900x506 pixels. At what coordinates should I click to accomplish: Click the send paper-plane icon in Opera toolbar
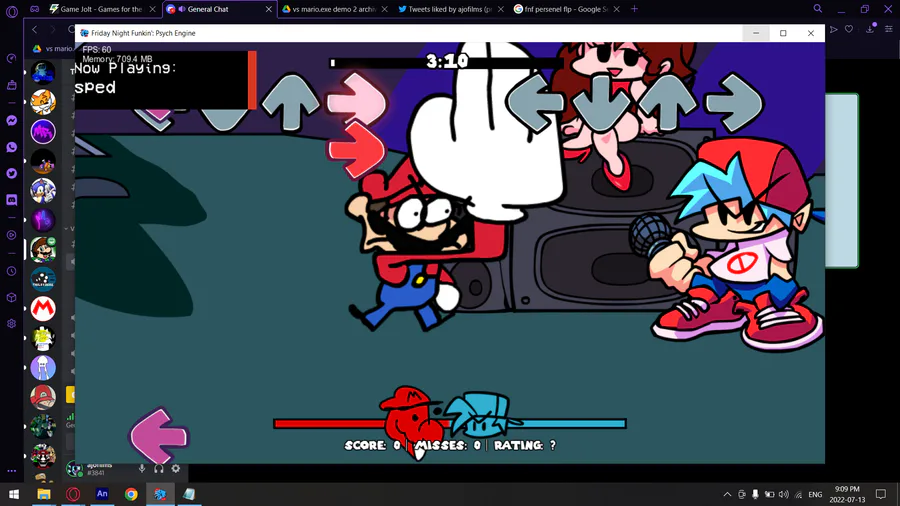click(x=834, y=29)
